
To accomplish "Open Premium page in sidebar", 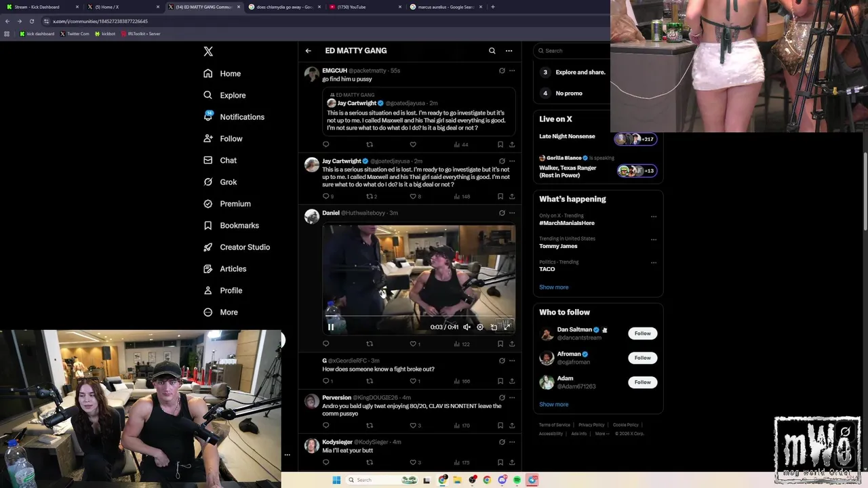I will coord(227,203).
